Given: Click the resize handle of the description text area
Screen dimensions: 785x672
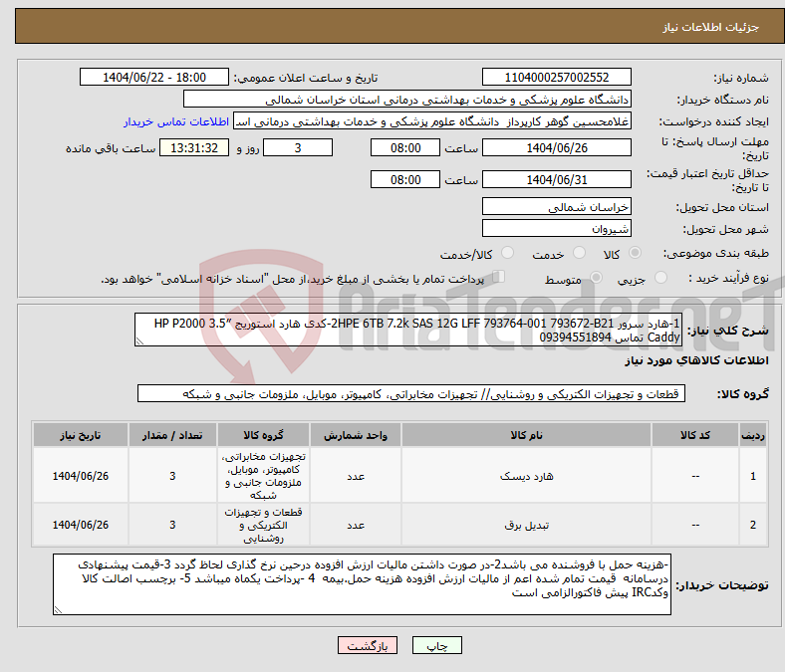Looking at the screenshot, I should [x=139, y=341].
